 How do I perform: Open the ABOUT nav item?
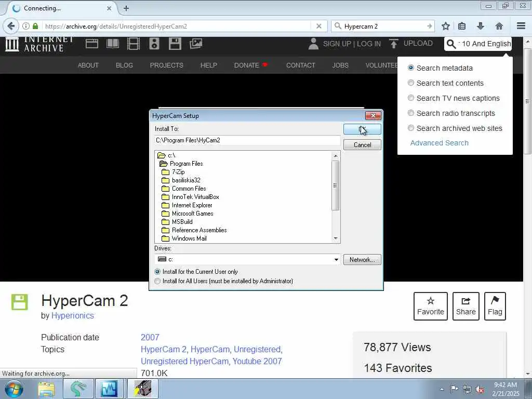(88, 65)
